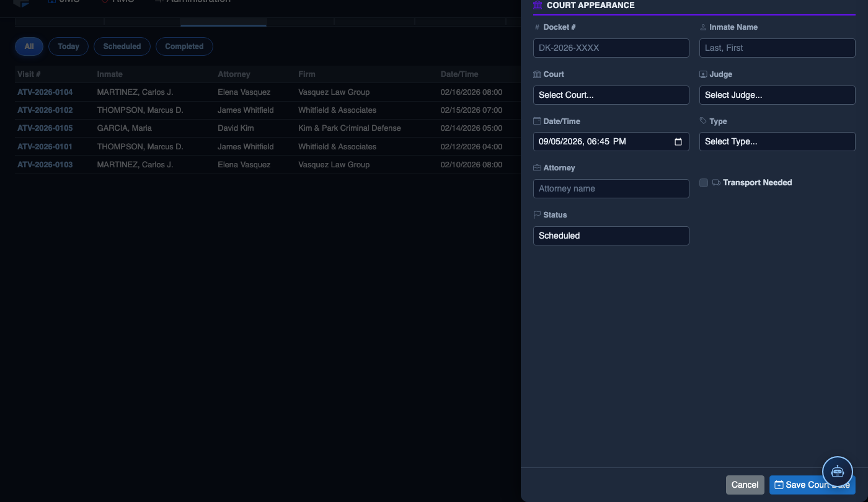The height and width of the screenshot is (502, 868).
Task: Cancel the court appearance form
Action: coord(745,485)
